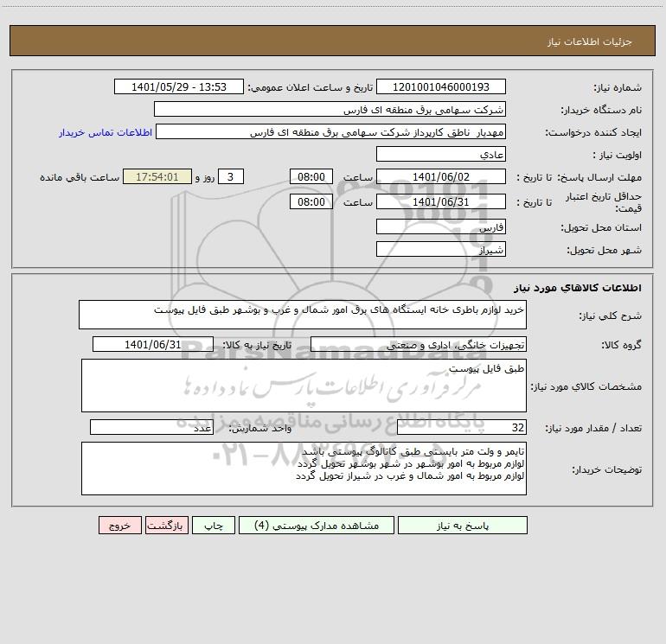Click the مشخصات کالای مورد نیاز label

[586, 386]
